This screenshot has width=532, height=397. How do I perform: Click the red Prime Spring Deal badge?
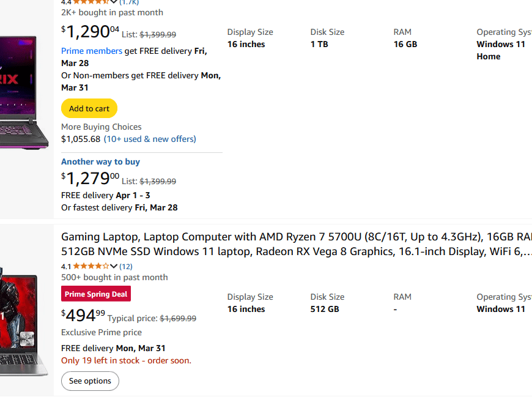pyautogui.click(x=96, y=294)
